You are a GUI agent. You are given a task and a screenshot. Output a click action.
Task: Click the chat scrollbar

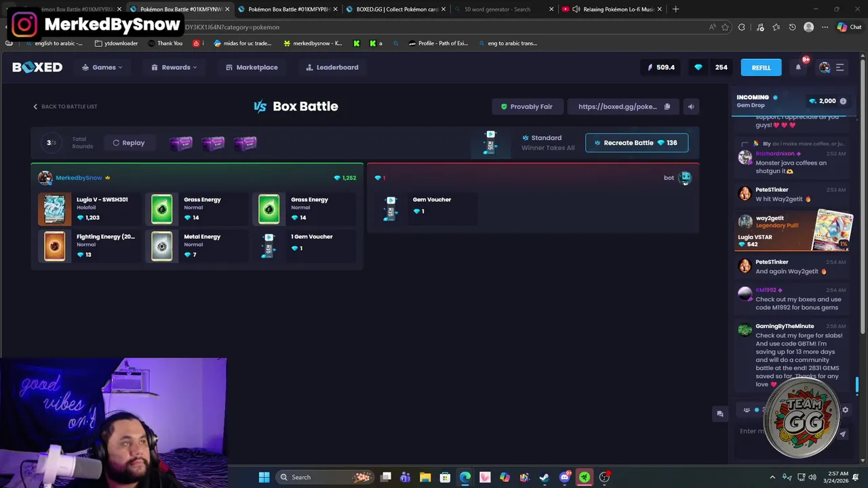click(x=857, y=385)
